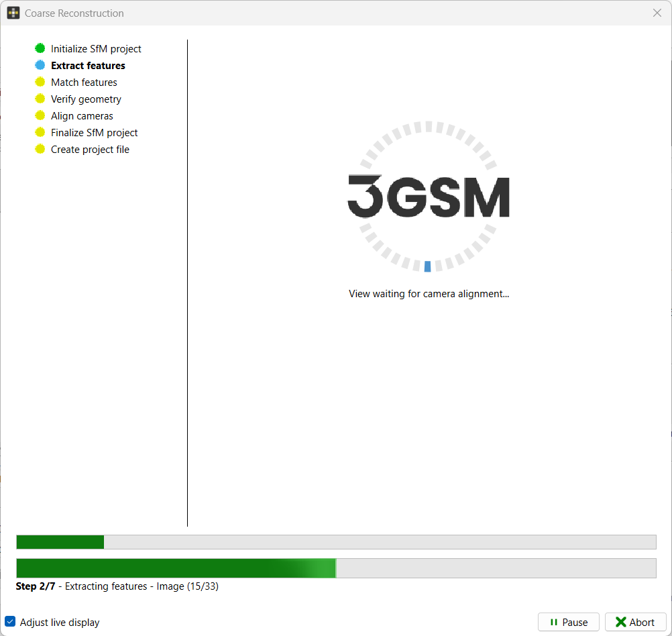Click the yellow status dot beside Align cameras
The height and width of the screenshot is (636, 672).
[40, 115]
